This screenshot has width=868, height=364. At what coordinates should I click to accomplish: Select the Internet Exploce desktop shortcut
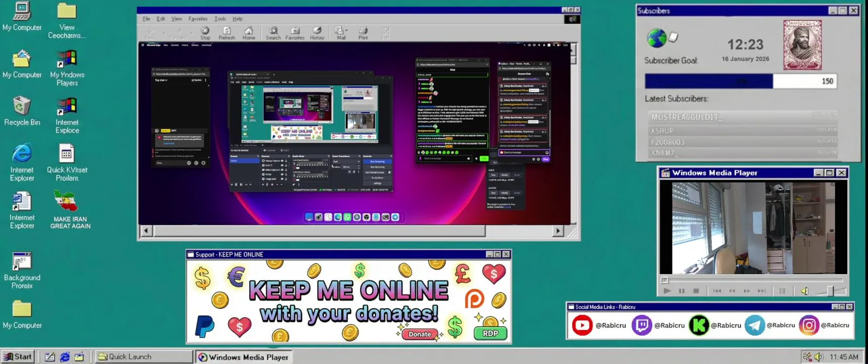pyautogui.click(x=67, y=116)
